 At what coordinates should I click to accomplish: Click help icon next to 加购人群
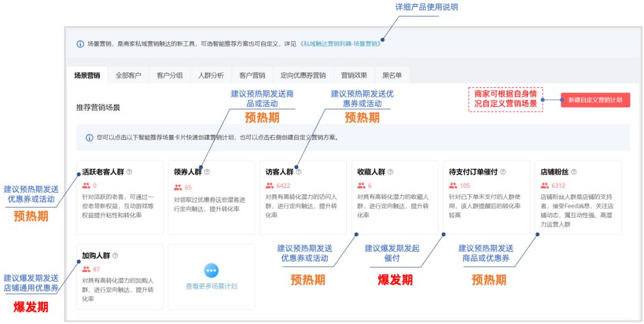115,256
